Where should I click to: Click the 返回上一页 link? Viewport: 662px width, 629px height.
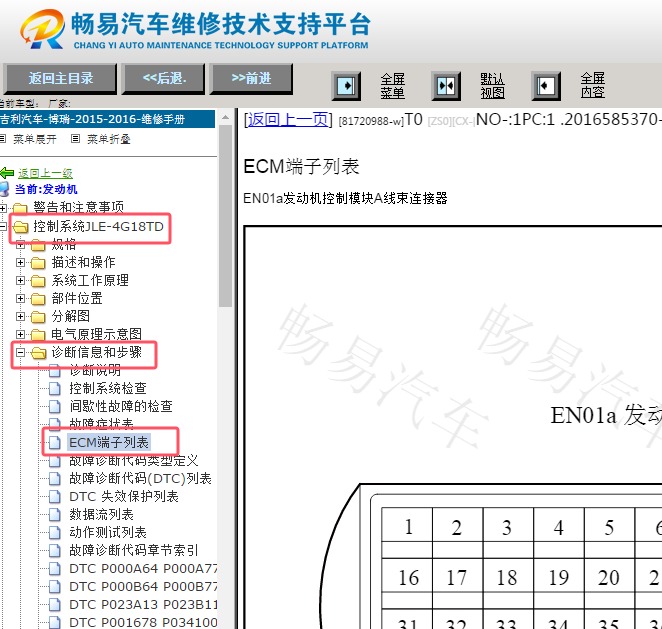(288, 120)
